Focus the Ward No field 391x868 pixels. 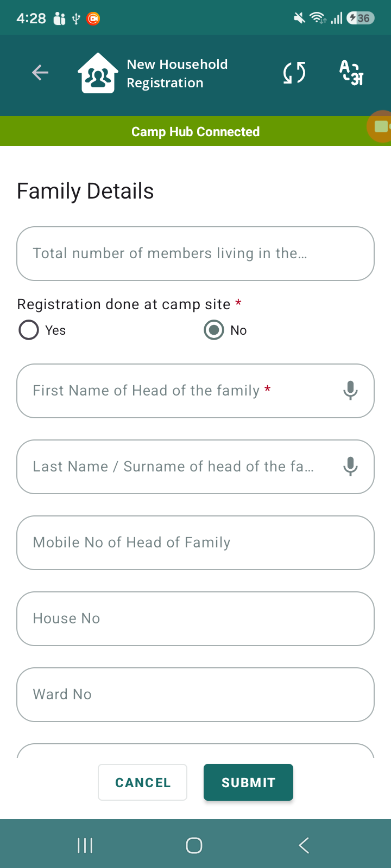click(x=195, y=694)
